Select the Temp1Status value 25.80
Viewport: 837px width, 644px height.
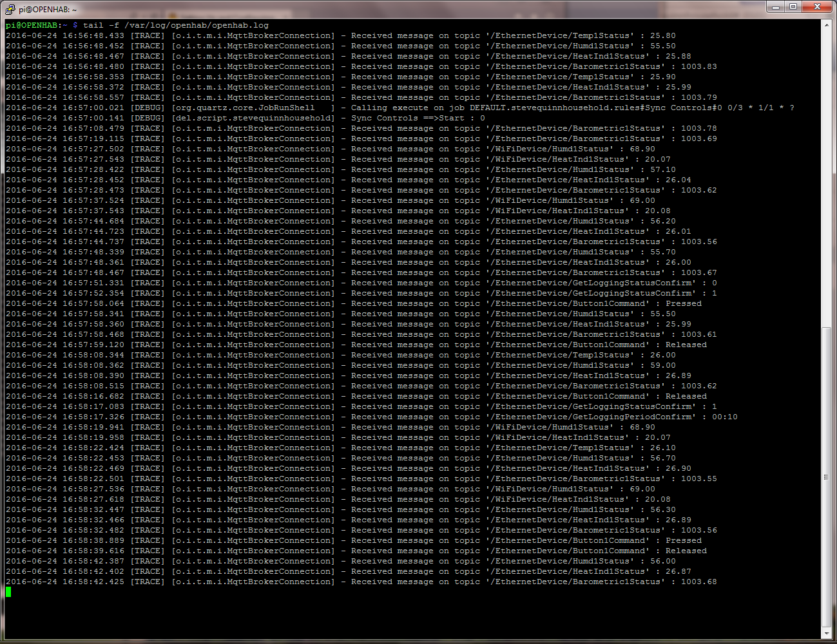(663, 35)
